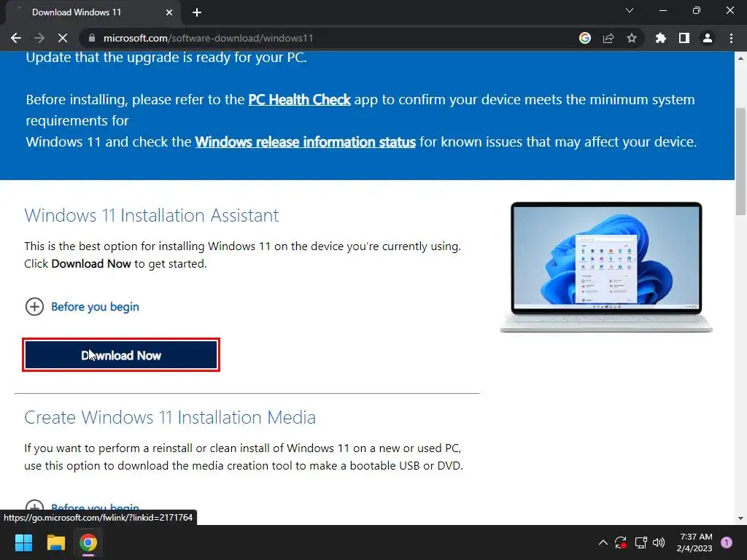Expand Before you begin under Installation Assistant

coord(82,307)
